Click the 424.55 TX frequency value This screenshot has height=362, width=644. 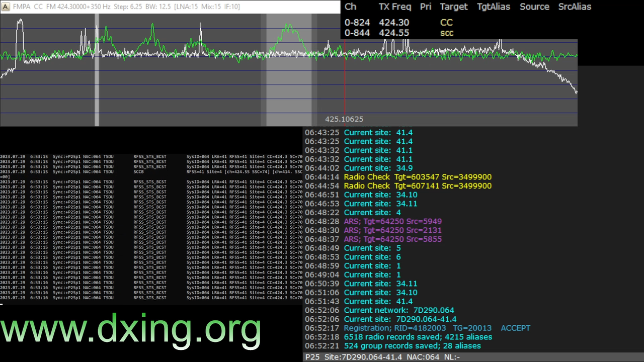click(x=394, y=33)
